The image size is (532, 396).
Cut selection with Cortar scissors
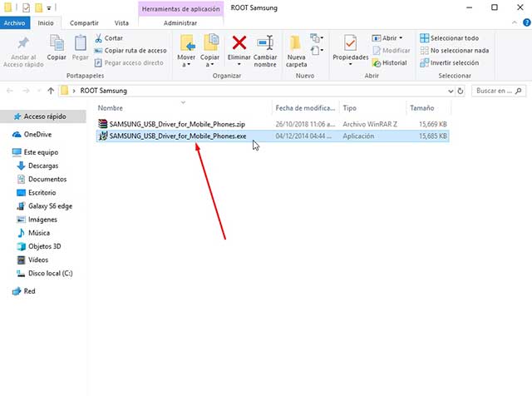[109, 38]
